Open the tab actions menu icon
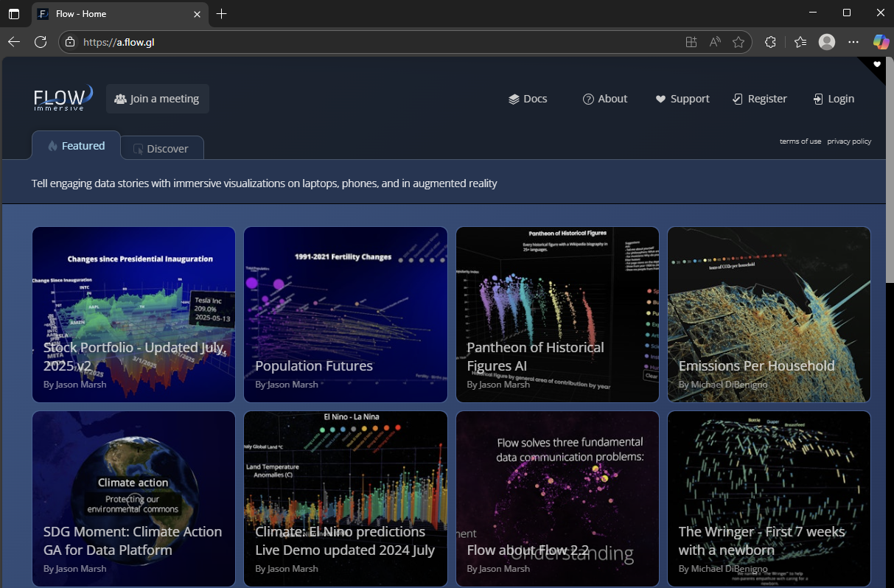This screenshot has height=588, width=894. coord(14,13)
